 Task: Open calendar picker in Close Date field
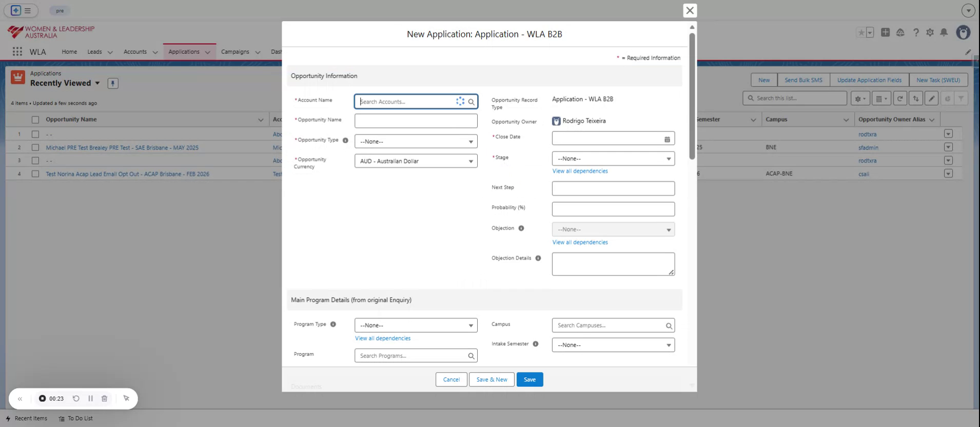pyautogui.click(x=667, y=139)
